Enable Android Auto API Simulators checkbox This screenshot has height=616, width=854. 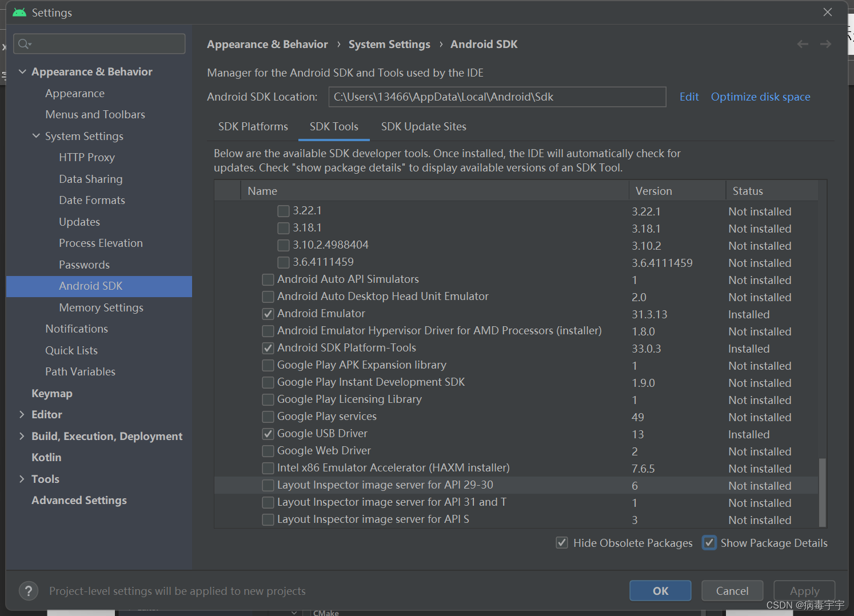268,279
